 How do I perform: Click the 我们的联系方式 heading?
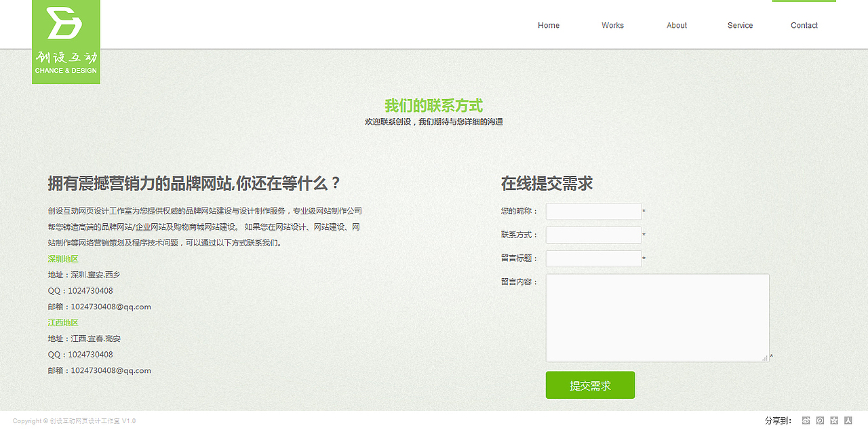434,106
